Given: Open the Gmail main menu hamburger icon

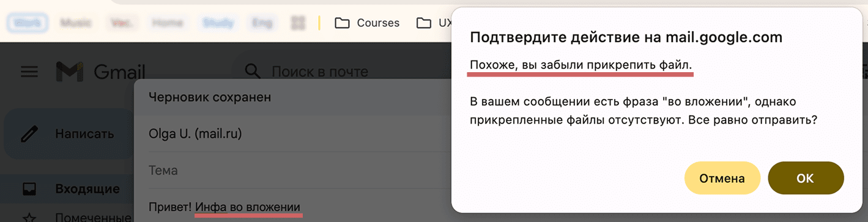Looking at the screenshot, I should [x=29, y=72].
